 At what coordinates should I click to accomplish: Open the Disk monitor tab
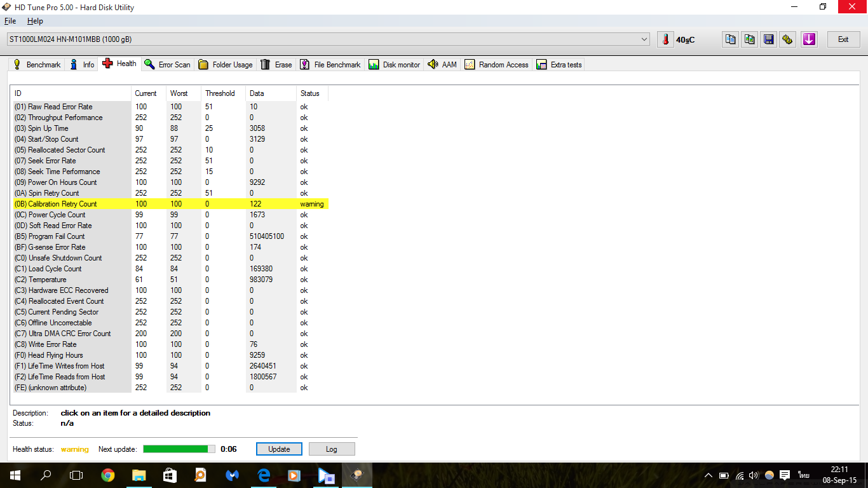tap(394, 64)
